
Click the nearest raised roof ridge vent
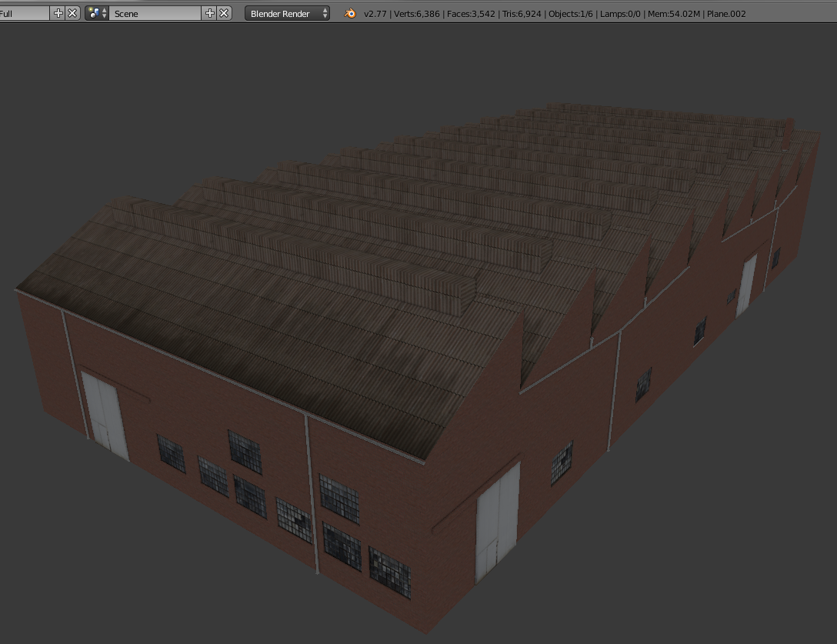pos(294,256)
